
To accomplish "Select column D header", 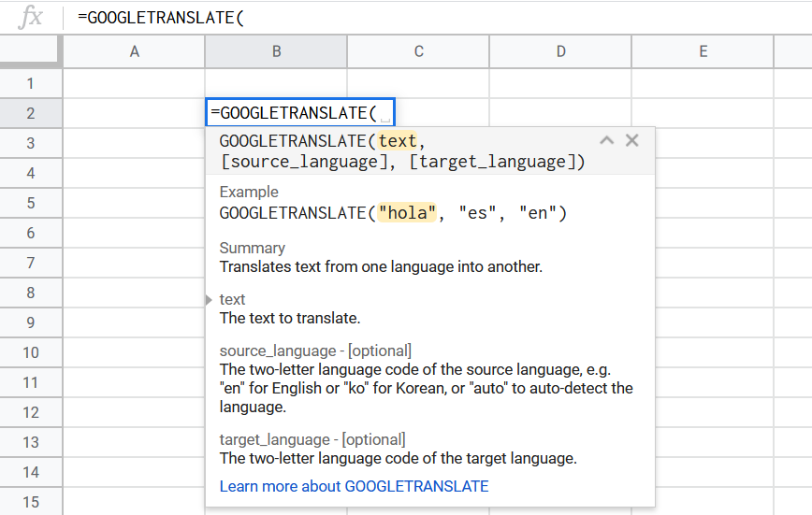I will pos(560,51).
